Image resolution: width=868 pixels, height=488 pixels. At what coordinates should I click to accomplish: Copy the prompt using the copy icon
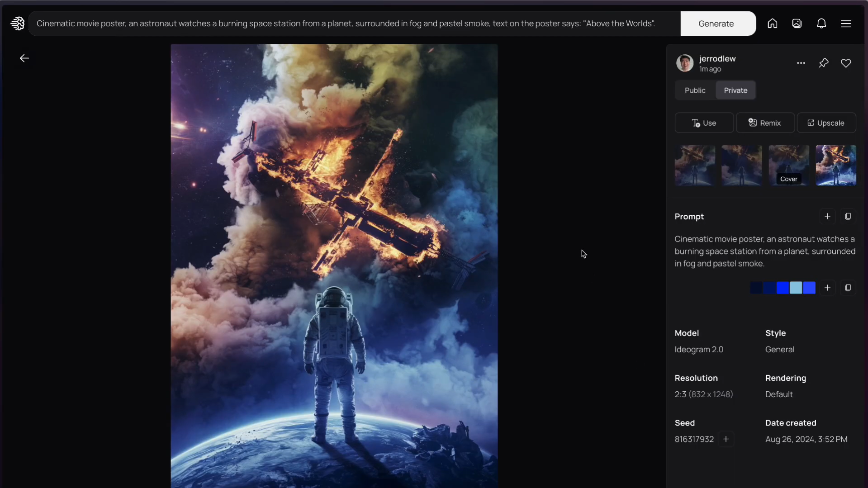point(849,216)
